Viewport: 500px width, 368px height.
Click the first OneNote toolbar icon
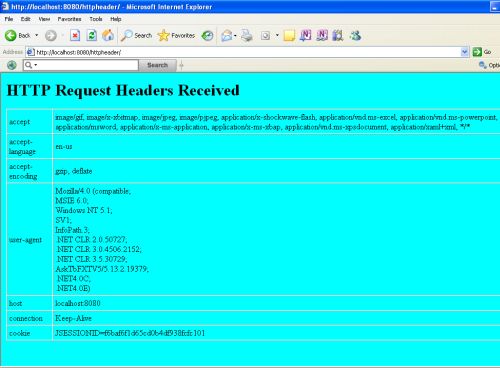(x=305, y=35)
